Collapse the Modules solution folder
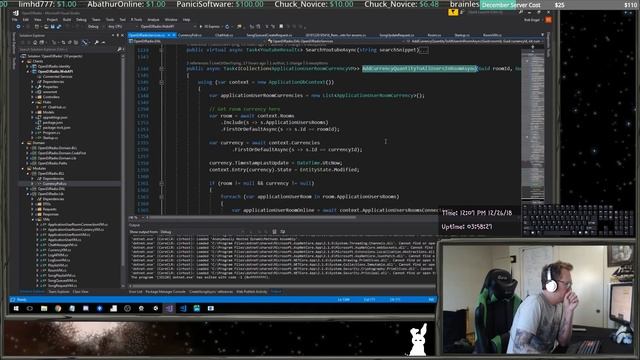This screenshot has width=640, height=360. tap(23, 168)
